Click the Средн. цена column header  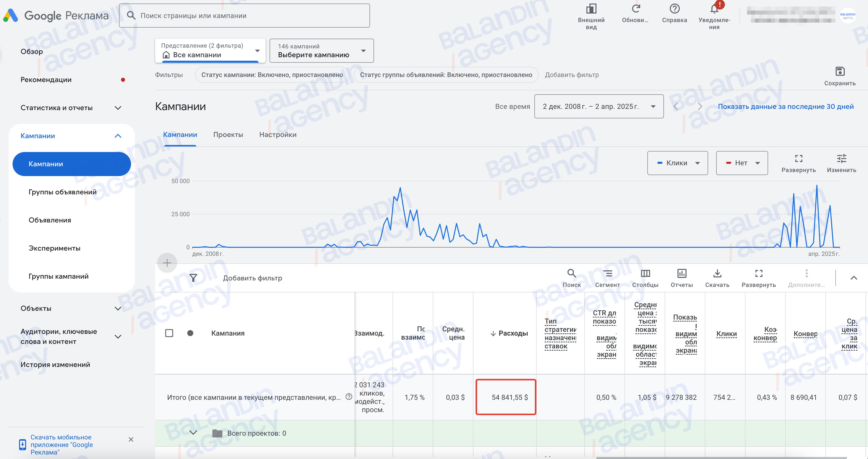(453, 333)
